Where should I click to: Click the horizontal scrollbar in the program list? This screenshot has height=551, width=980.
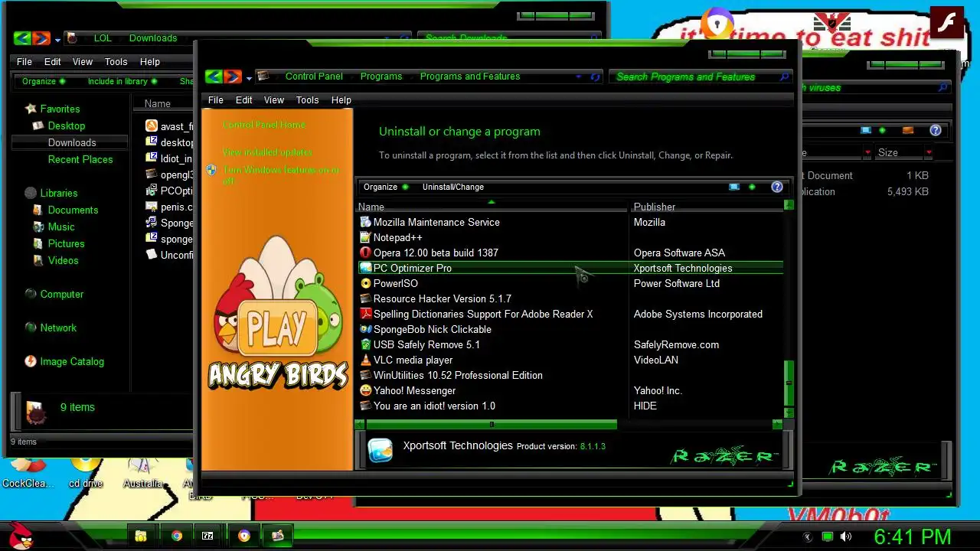click(x=492, y=424)
